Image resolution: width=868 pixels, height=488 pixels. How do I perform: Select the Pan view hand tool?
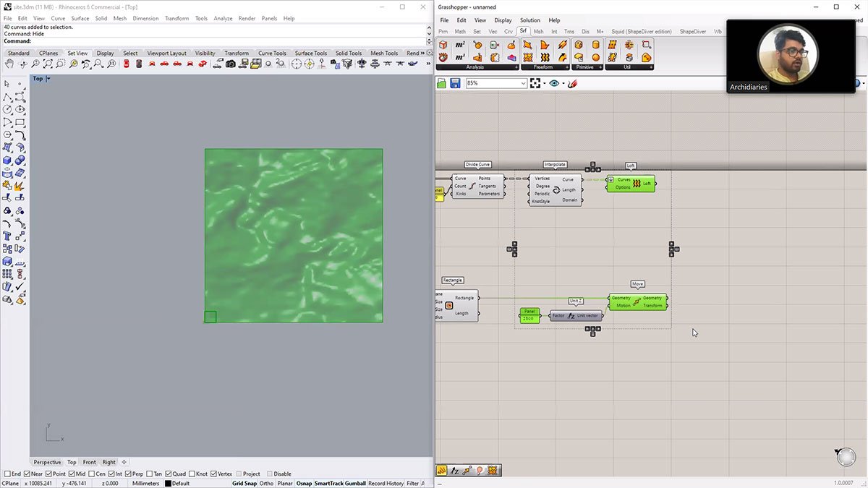tap(8, 64)
